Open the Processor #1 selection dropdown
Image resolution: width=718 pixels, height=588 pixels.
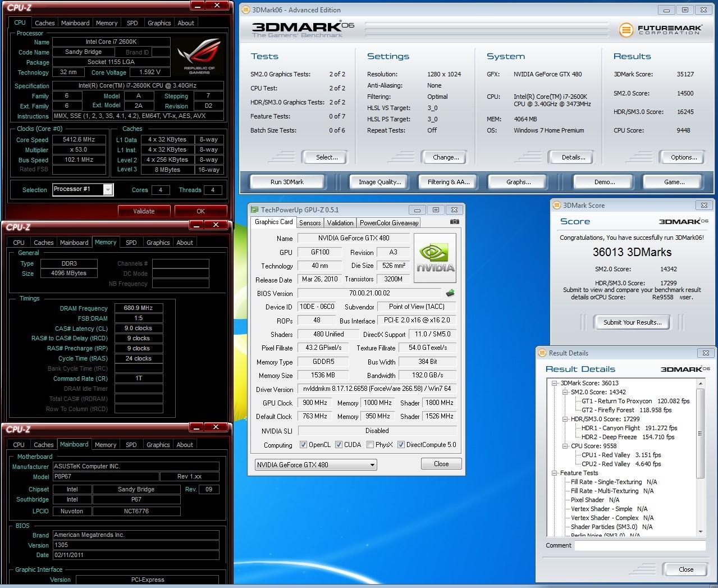click(x=83, y=189)
